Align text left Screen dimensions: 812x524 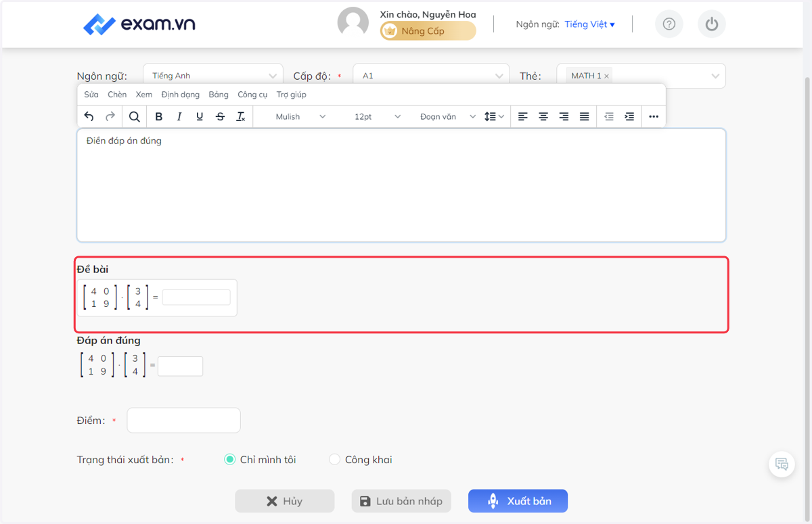tap(523, 117)
